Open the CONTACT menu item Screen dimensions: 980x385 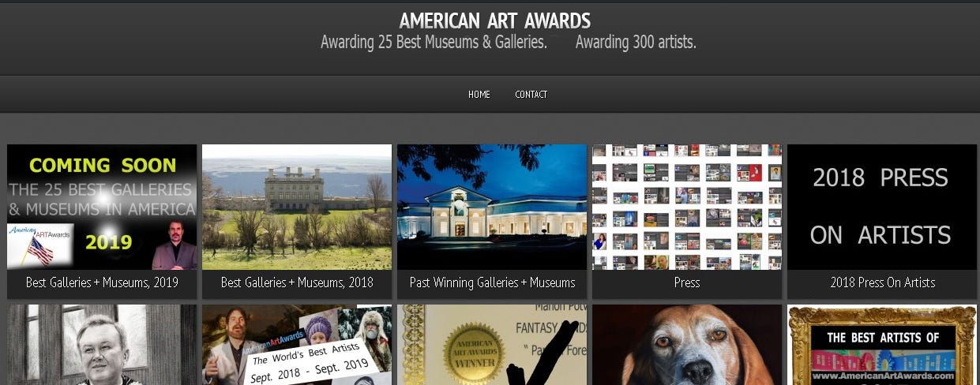tap(531, 94)
